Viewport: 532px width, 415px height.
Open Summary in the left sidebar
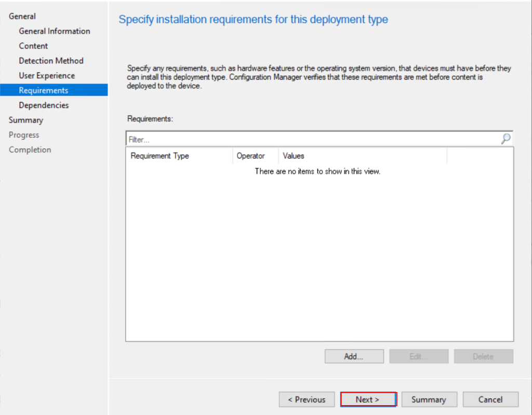tap(26, 120)
